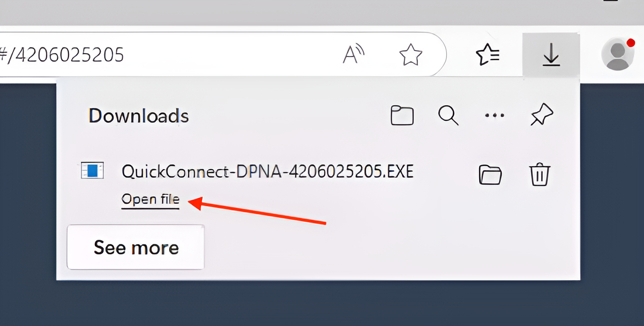Search your downloads with the magnifier

[x=447, y=115]
